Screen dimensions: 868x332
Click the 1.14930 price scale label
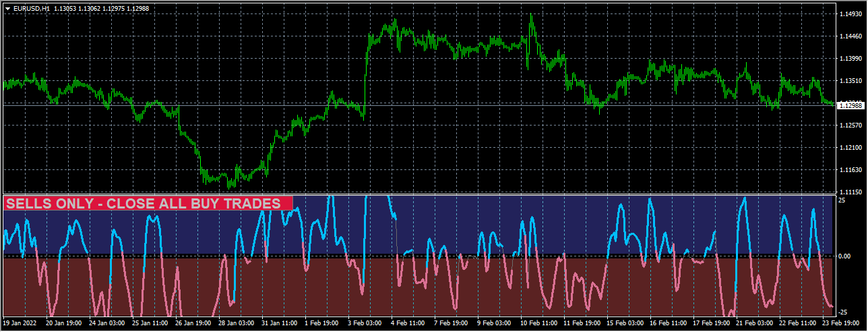tap(849, 13)
